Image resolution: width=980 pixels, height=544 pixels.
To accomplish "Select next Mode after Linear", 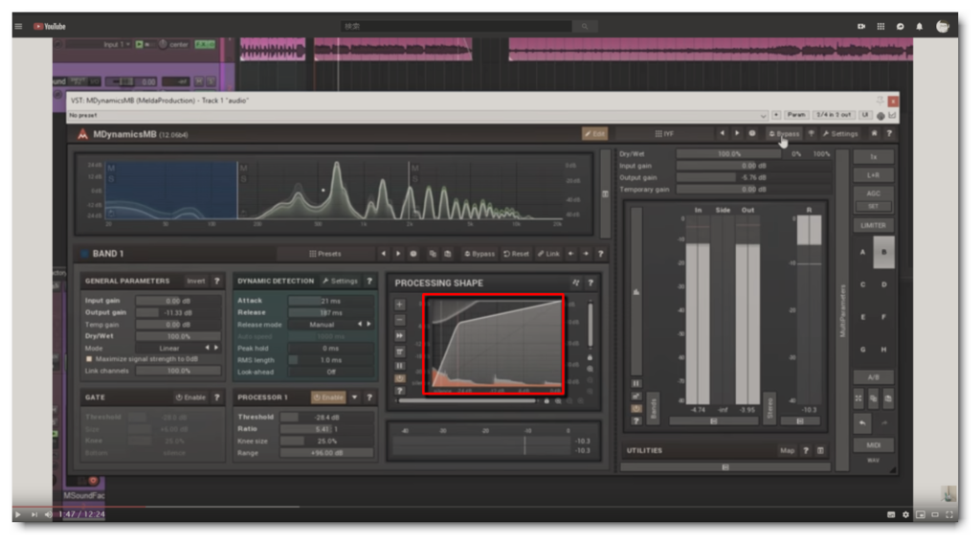I will [x=216, y=348].
